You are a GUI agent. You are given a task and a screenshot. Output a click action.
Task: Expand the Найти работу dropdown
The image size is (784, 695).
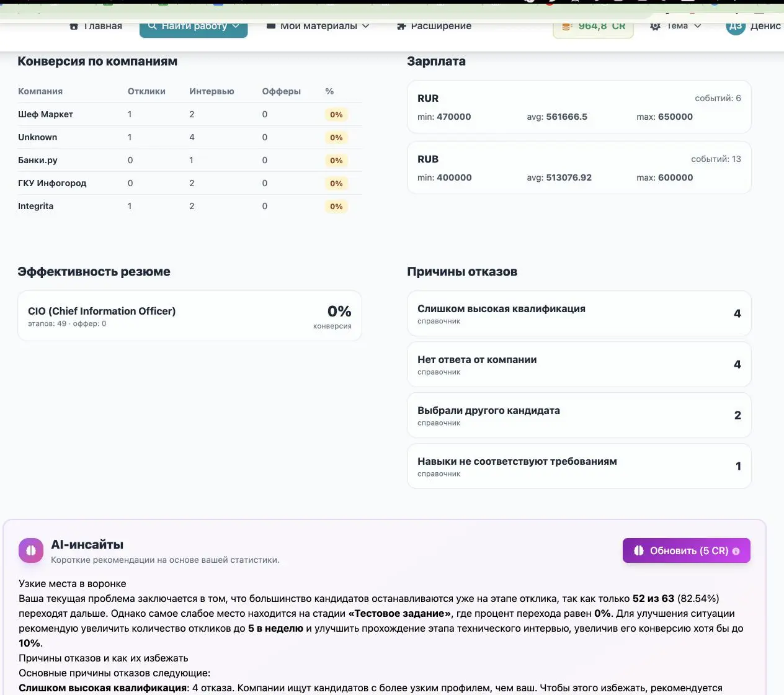click(x=236, y=25)
